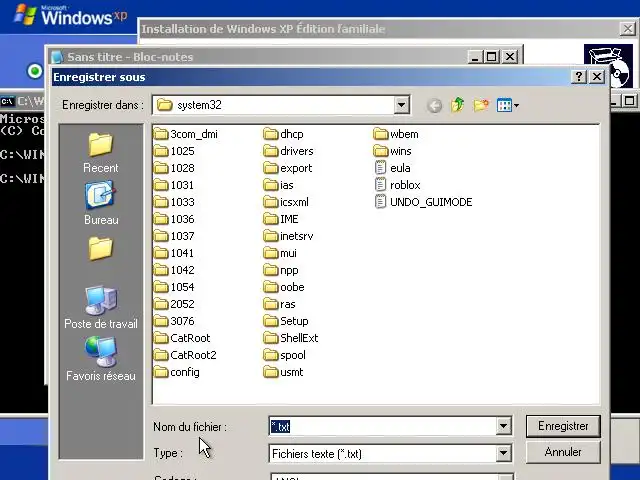Click the help question mark button
This screenshot has width=640, height=480.
[578, 76]
